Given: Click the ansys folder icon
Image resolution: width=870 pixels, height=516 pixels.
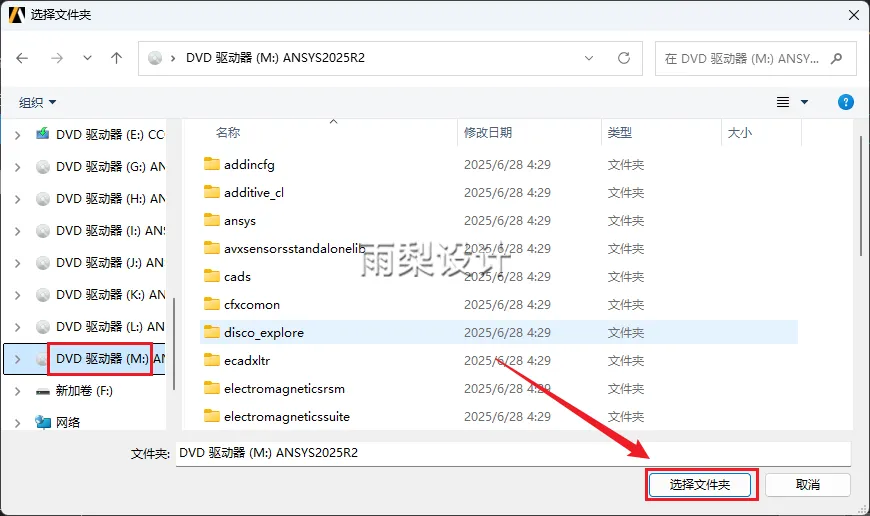Looking at the screenshot, I should point(211,220).
